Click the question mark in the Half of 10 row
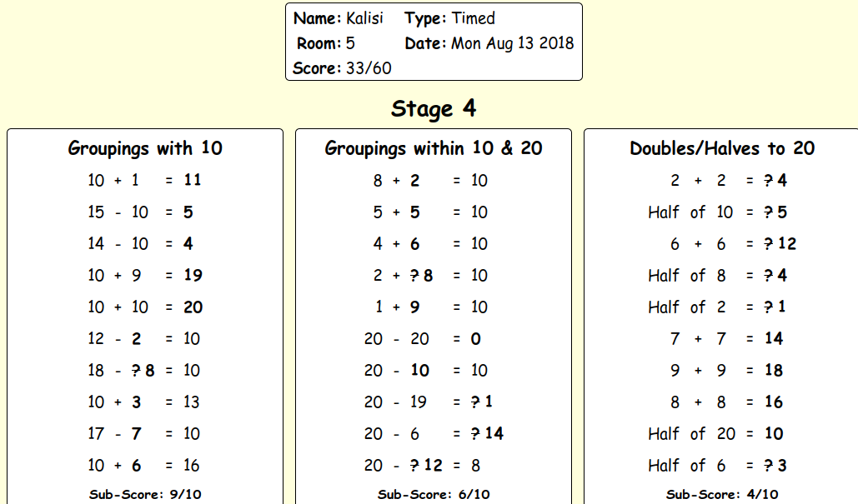 point(769,212)
